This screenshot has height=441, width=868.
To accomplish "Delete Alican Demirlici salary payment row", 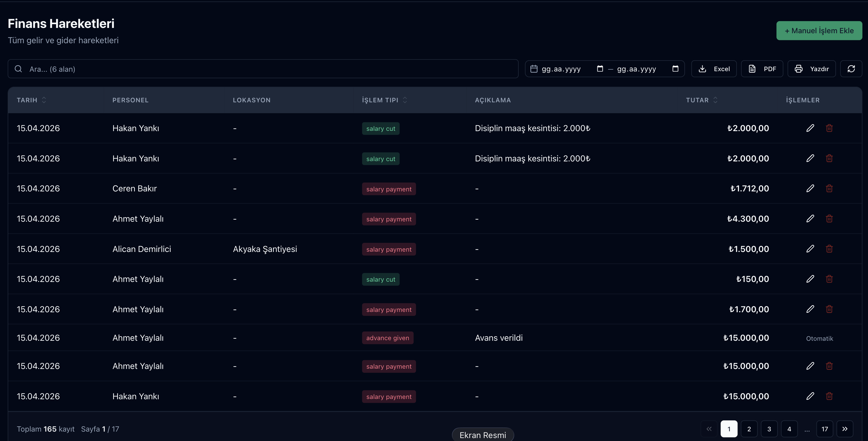I will [x=829, y=249].
